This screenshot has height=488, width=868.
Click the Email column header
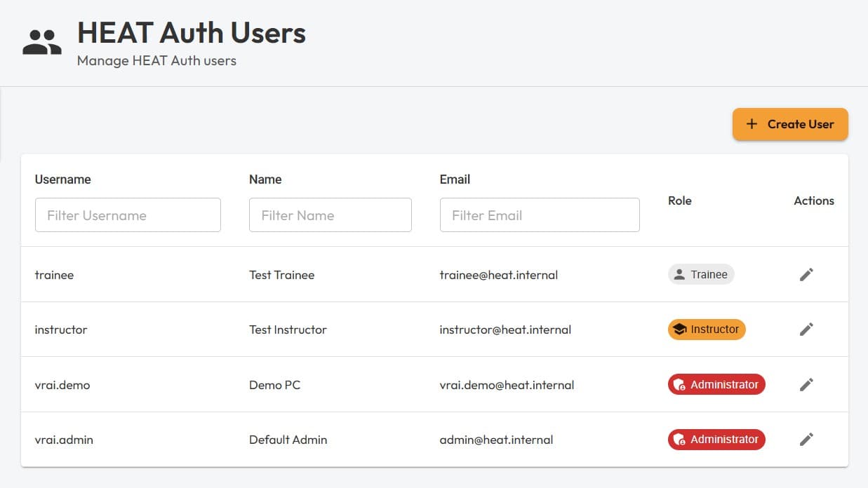[x=455, y=179]
